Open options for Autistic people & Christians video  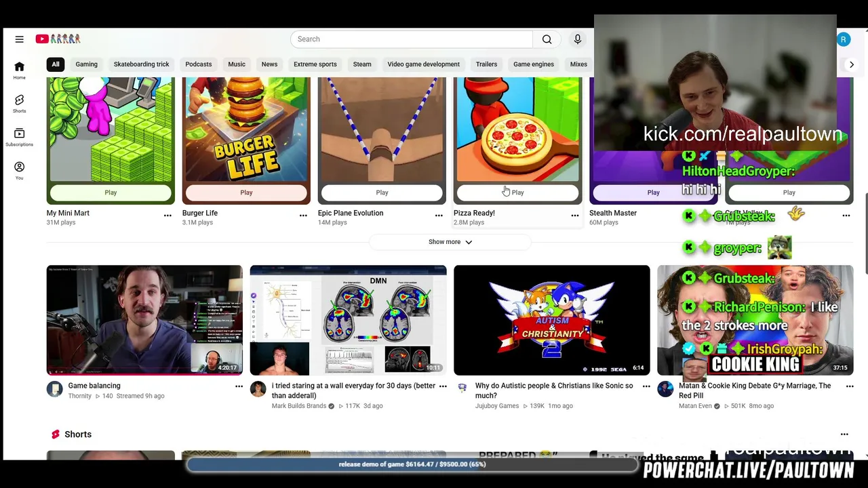[646, 386]
